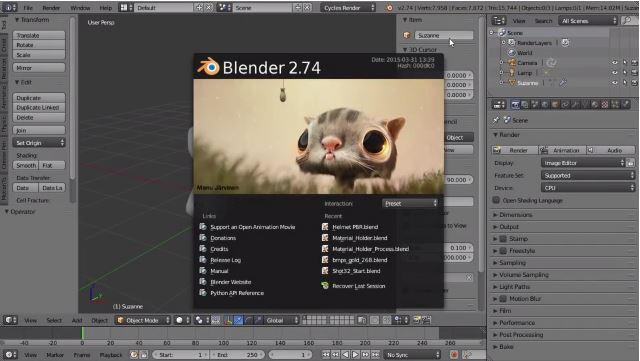Viewport: 640px width, 361px height.
Task: Open the Add menu in 3D header
Action: pyautogui.click(x=77, y=321)
